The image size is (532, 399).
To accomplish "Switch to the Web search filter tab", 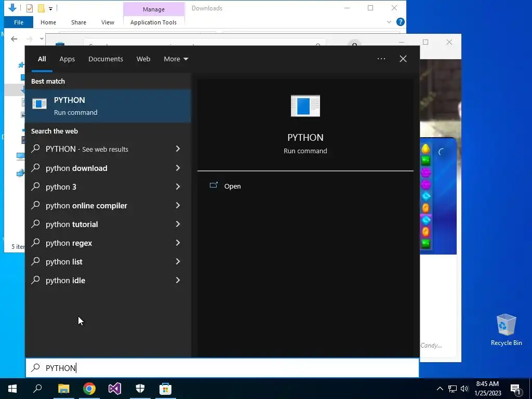I will click(143, 59).
